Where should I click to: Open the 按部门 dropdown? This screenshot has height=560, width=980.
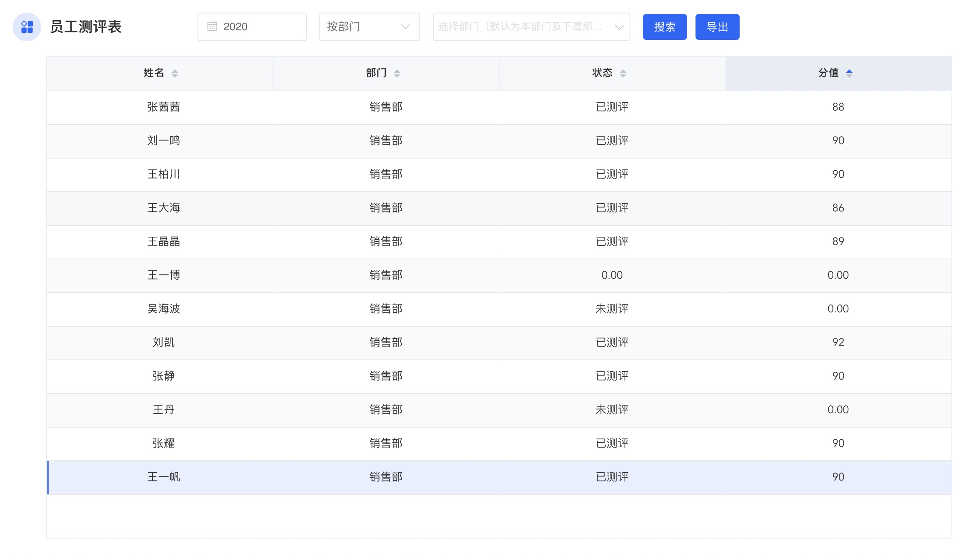point(370,27)
